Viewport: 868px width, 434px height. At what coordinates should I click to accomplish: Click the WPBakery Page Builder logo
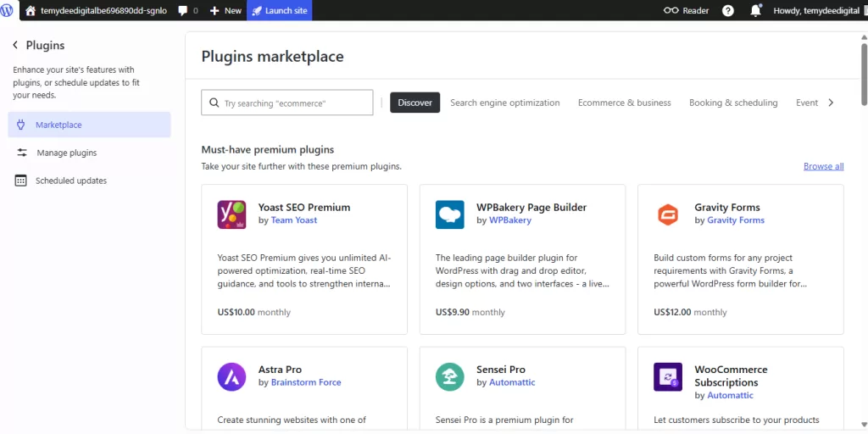449,214
